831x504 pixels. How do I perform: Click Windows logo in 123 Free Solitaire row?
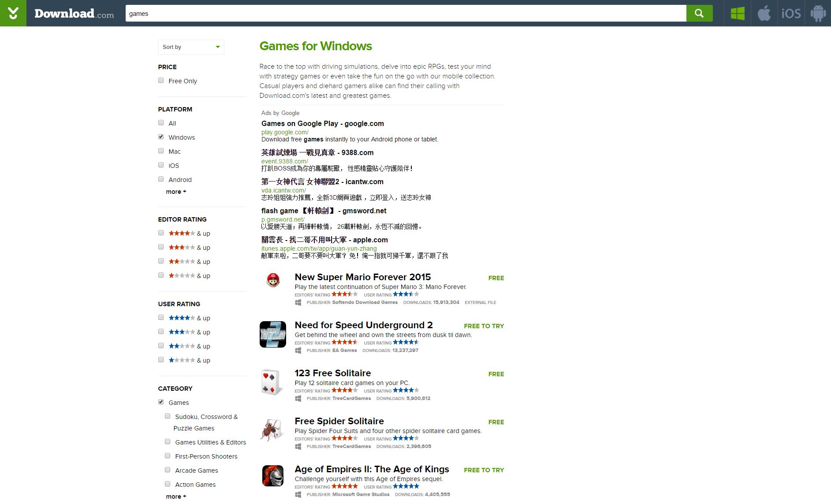point(298,399)
